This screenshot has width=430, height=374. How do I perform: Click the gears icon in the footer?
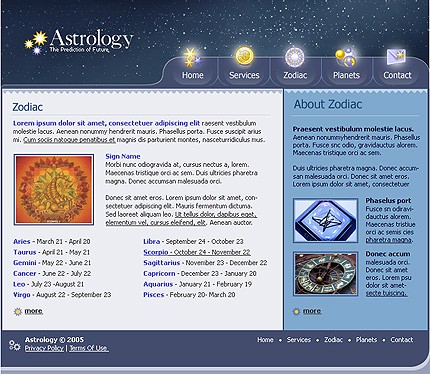14,345
